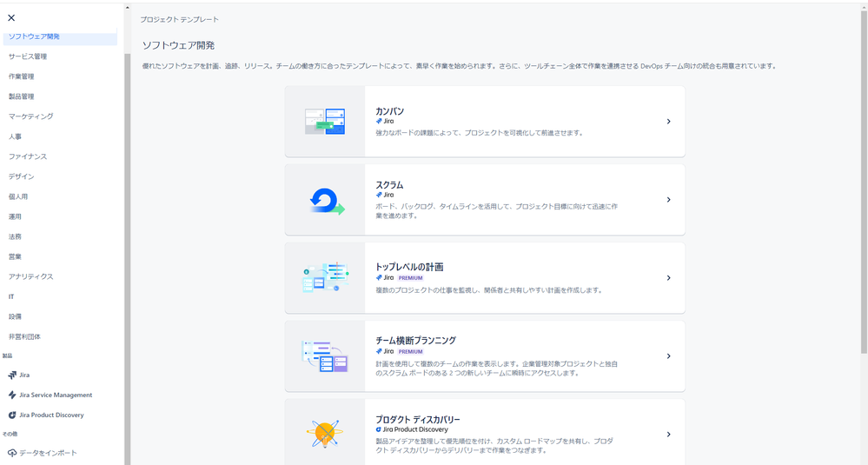Click Jira Product Discovery logo on bottom card

point(412,429)
